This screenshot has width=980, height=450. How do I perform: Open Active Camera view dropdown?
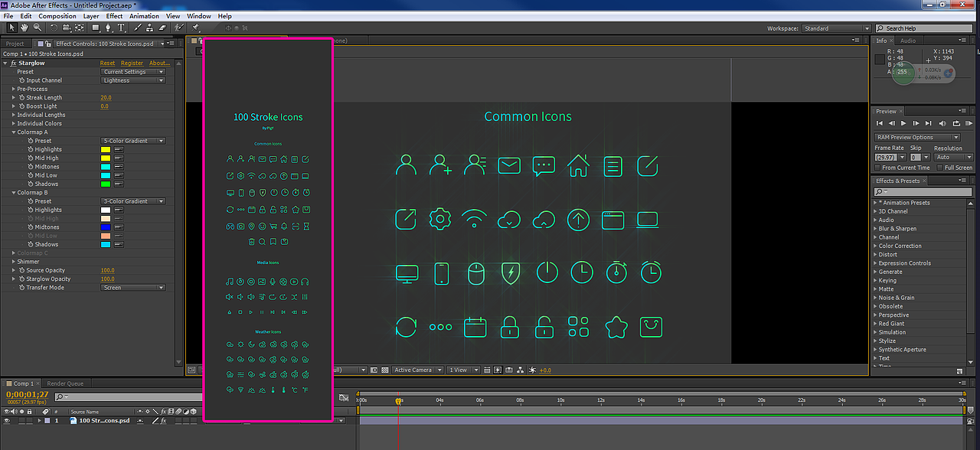[x=418, y=370]
